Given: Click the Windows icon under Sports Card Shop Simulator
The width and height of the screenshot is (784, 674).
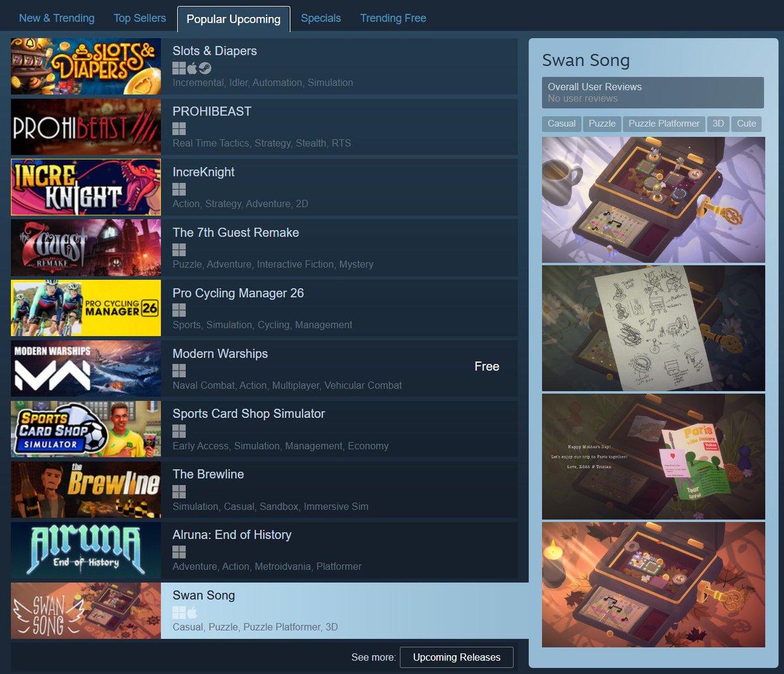Looking at the screenshot, I should [x=179, y=431].
